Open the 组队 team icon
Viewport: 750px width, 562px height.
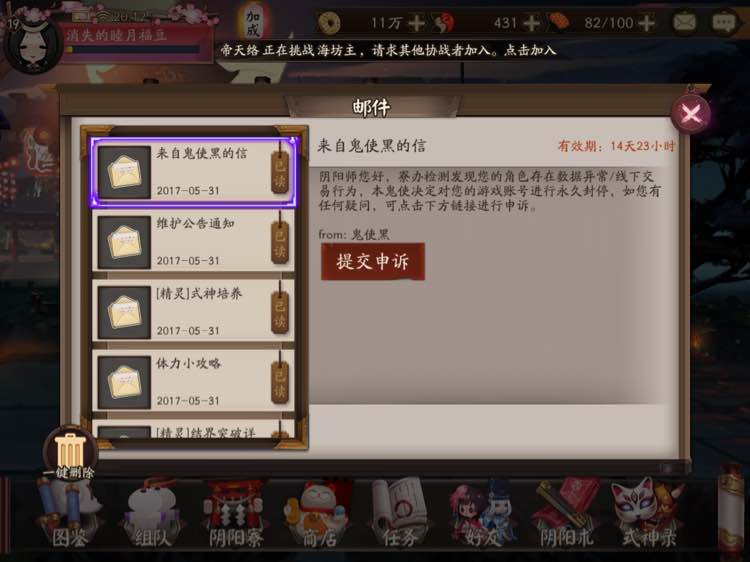152,514
